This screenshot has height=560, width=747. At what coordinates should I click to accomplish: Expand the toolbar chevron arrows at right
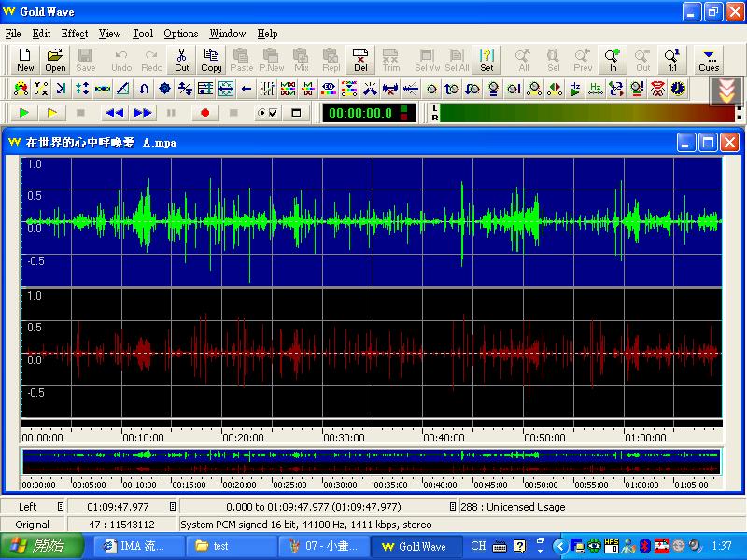726,90
